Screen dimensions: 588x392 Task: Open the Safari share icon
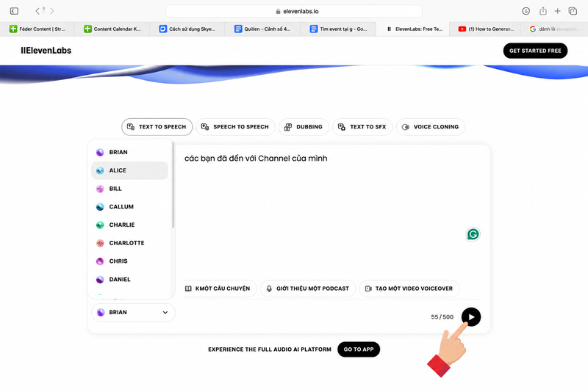[x=543, y=11]
